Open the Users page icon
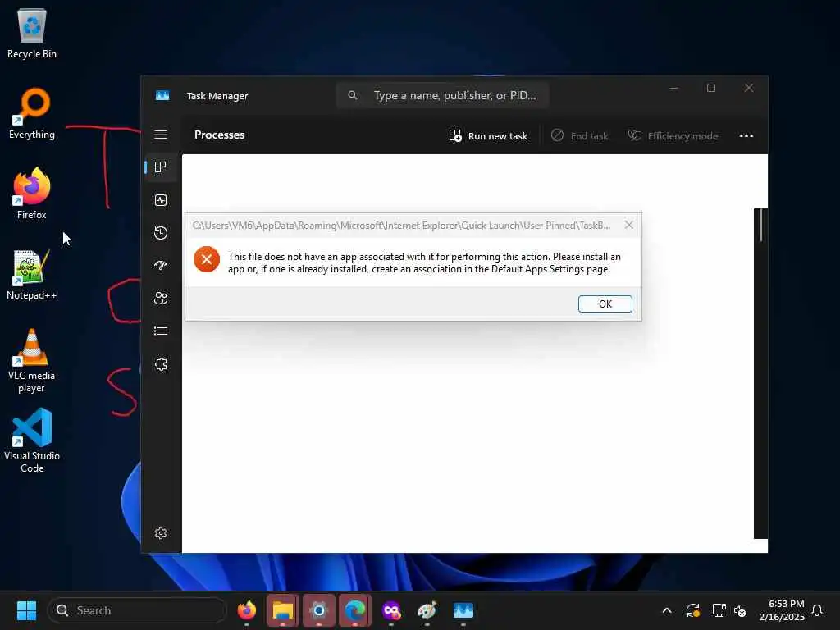 [161, 299]
